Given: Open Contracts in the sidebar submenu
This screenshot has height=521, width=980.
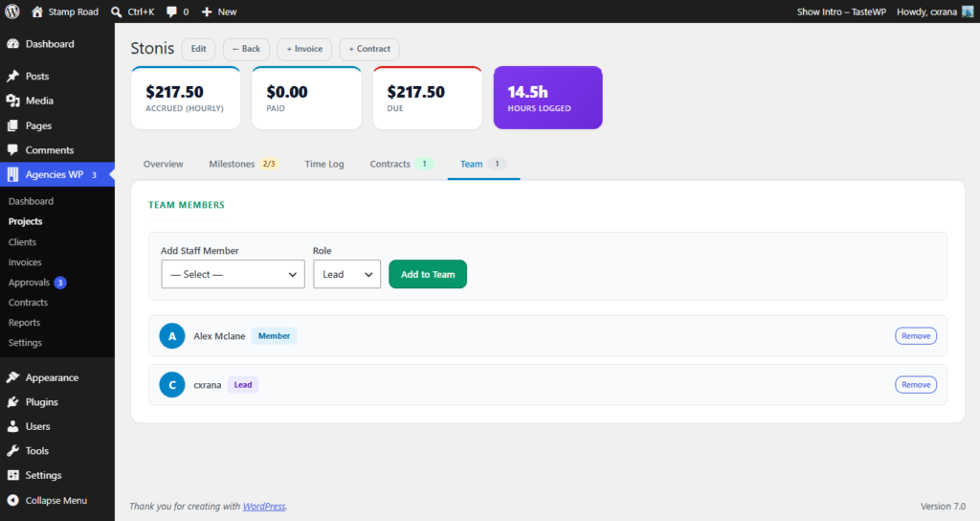Looking at the screenshot, I should coord(28,302).
